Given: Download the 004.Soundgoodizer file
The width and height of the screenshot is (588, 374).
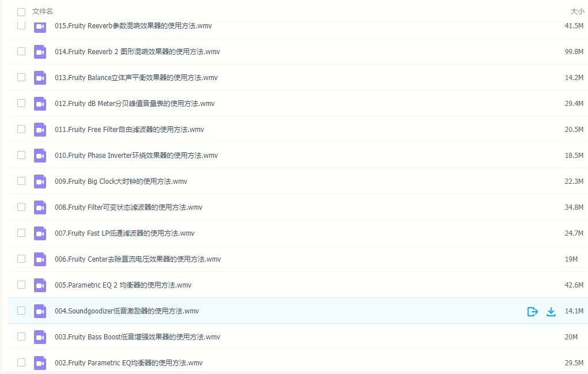Looking at the screenshot, I should 551,311.
